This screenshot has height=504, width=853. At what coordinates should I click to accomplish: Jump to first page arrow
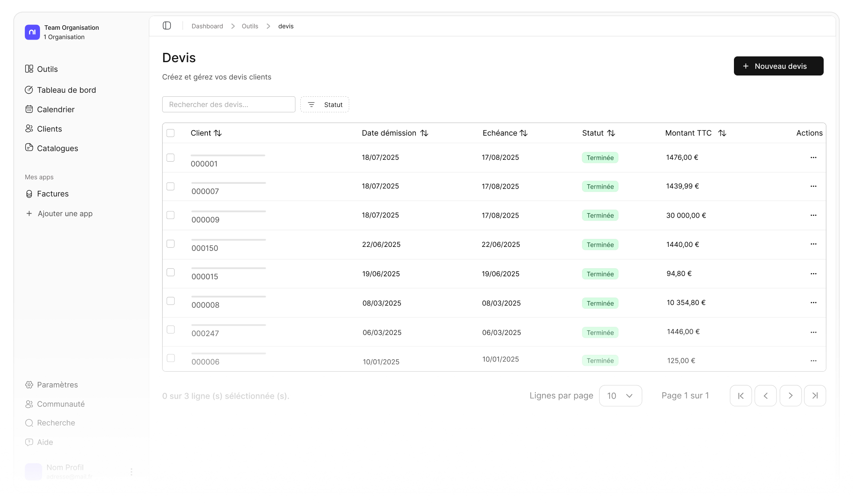pos(741,396)
